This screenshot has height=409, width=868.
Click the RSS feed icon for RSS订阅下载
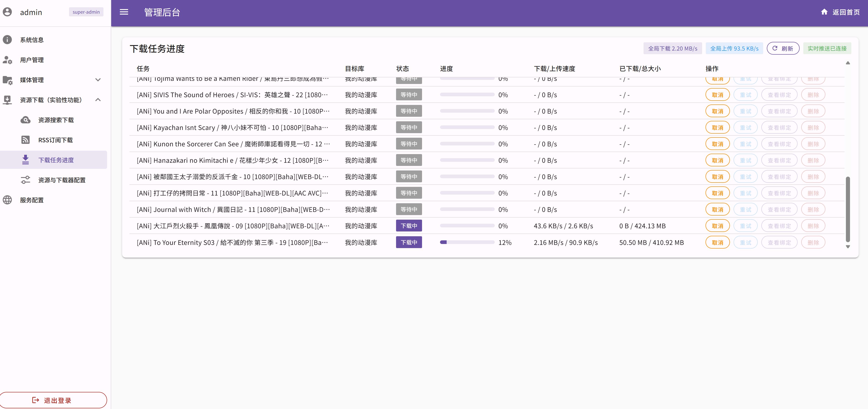click(x=26, y=140)
